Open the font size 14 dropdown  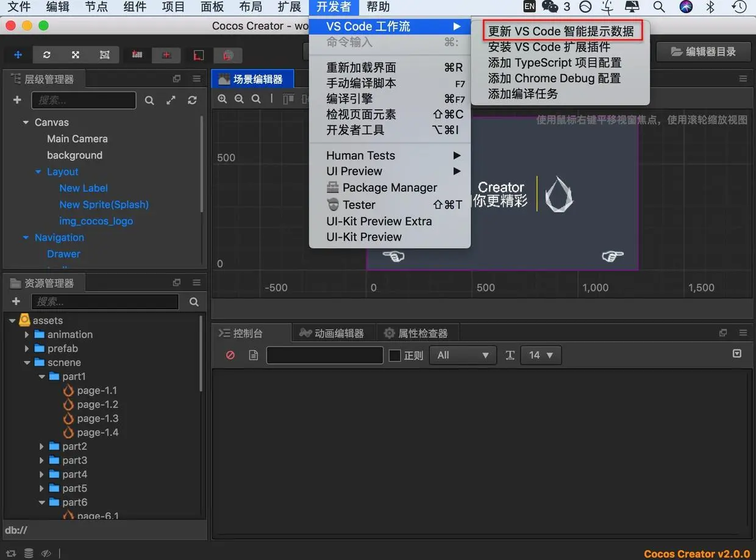point(540,354)
